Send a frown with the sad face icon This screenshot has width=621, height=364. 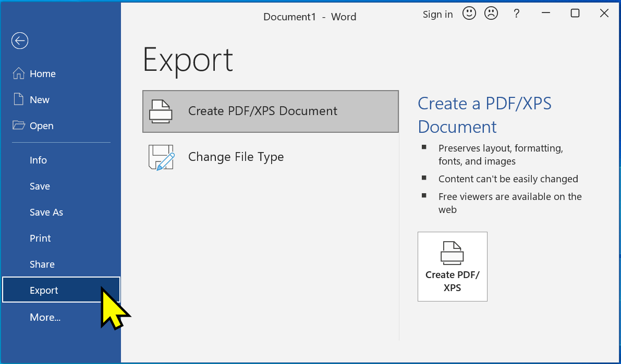click(491, 14)
